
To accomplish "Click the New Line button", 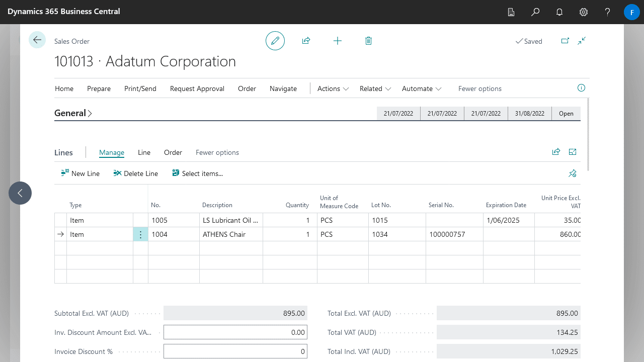I will (80, 173).
